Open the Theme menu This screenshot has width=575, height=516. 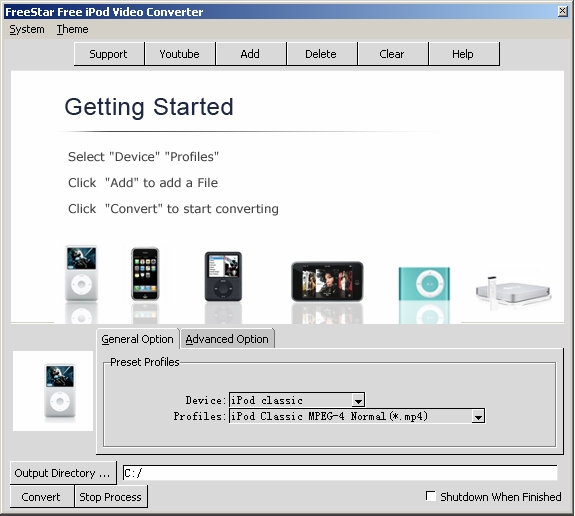(x=72, y=29)
